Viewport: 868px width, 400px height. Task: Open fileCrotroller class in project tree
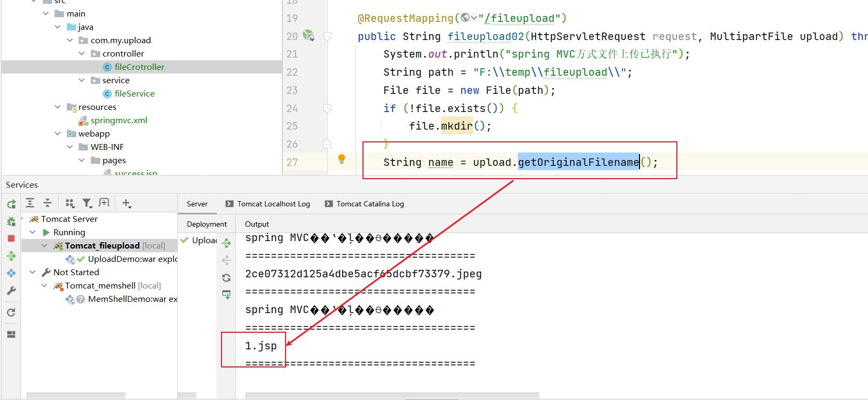[139, 67]
